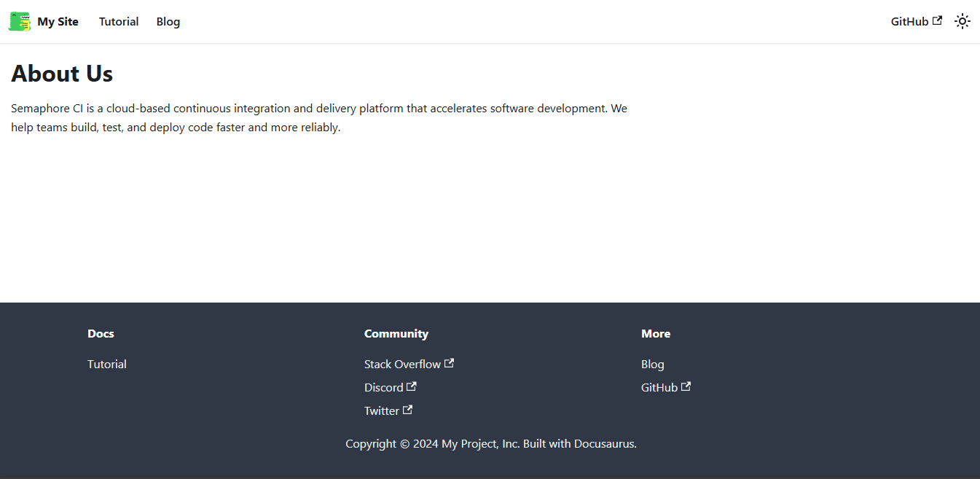Open Stack Overflow from the Community section
Image resolution: width=980 pixels, height=479 pixels.
[401, 364]
